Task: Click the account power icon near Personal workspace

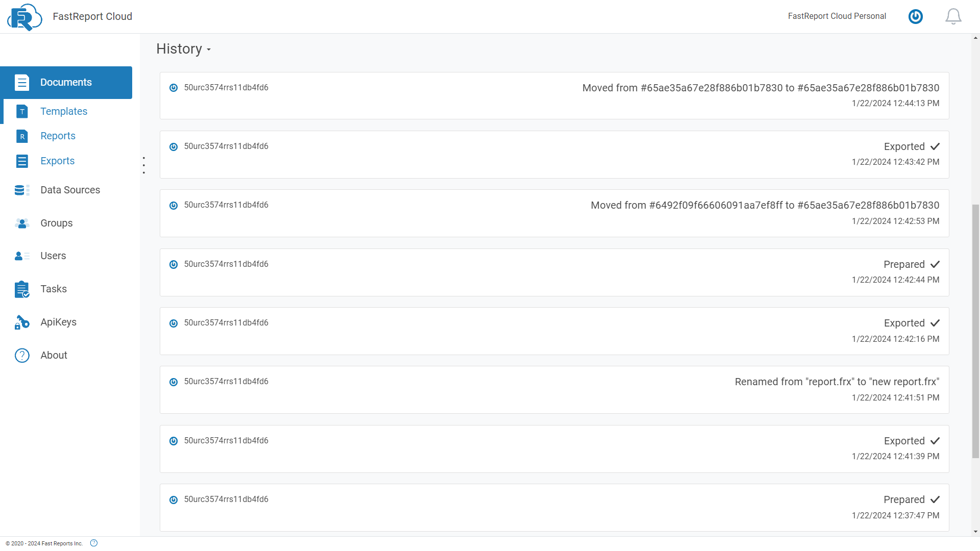Action: tap(915, 16)
